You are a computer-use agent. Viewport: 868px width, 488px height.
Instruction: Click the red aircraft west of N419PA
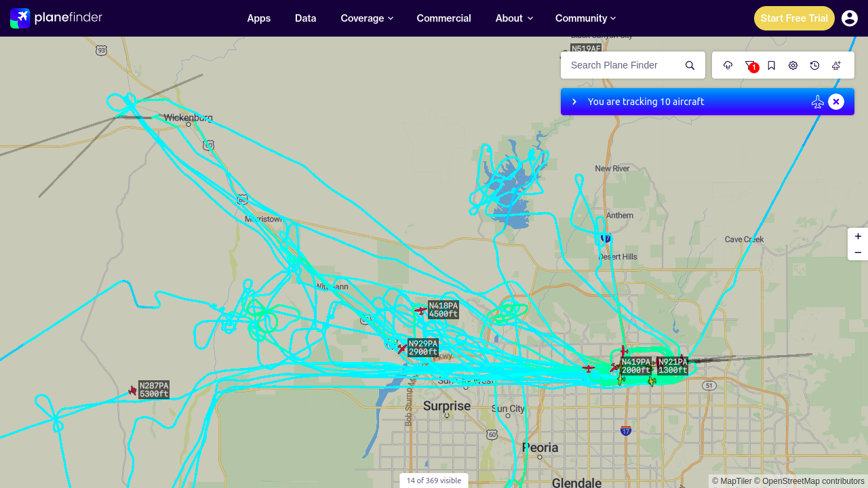point(588,368)
